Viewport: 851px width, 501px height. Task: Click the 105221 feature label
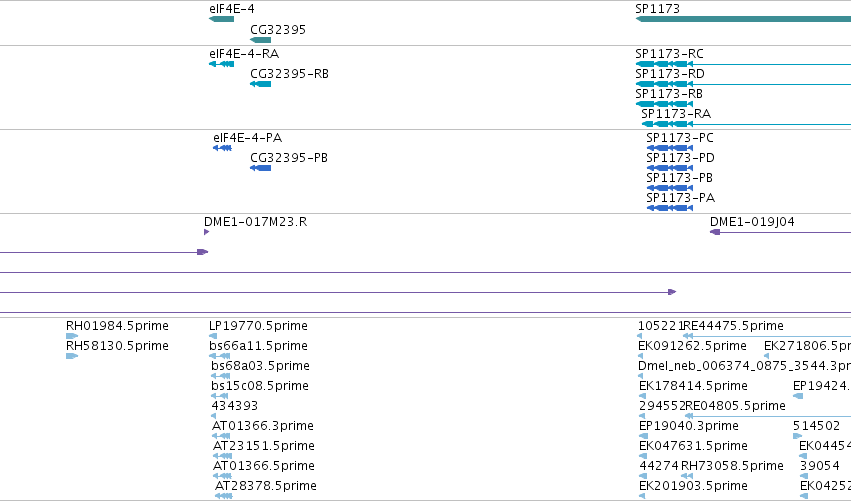coord(661,326)
